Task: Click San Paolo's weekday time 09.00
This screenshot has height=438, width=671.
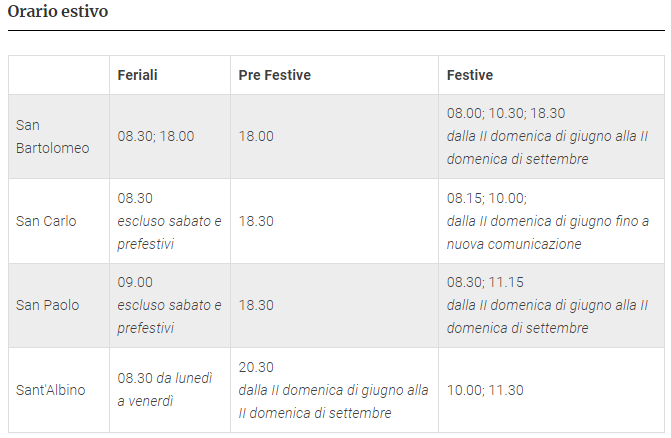Action: (135, 283)
